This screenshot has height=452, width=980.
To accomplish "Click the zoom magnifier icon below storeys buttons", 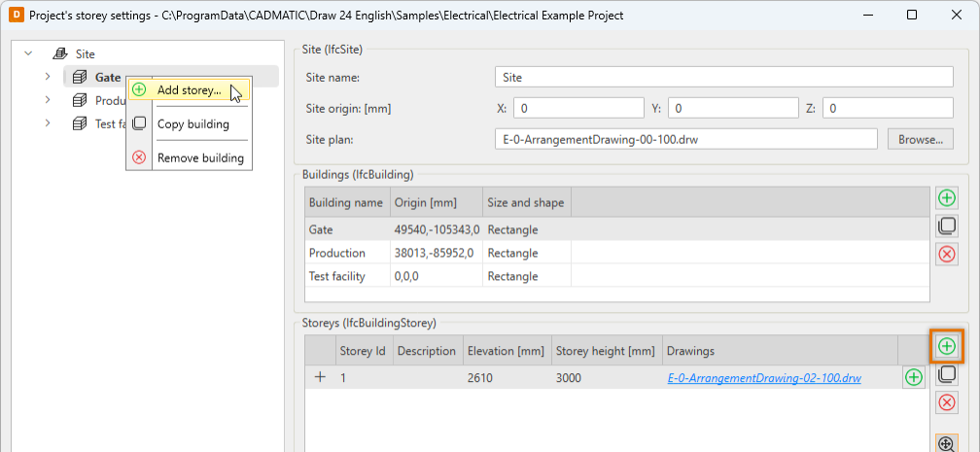I will pos(946,443).
